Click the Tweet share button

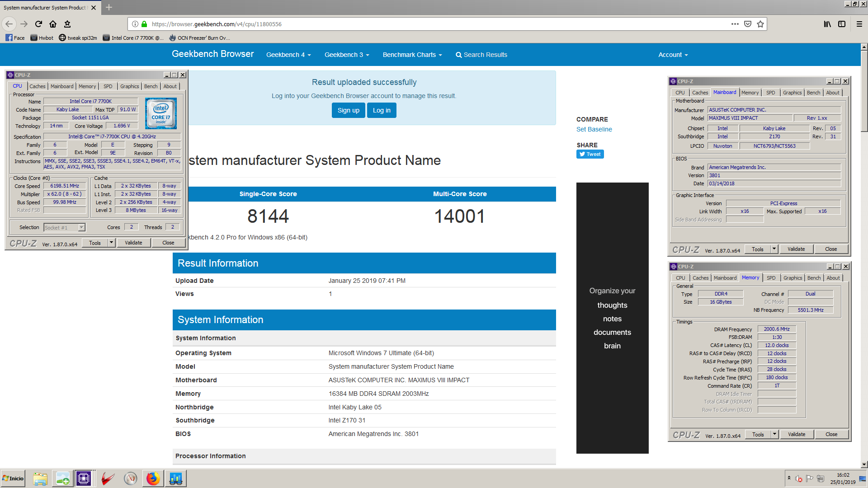(590, 154)
